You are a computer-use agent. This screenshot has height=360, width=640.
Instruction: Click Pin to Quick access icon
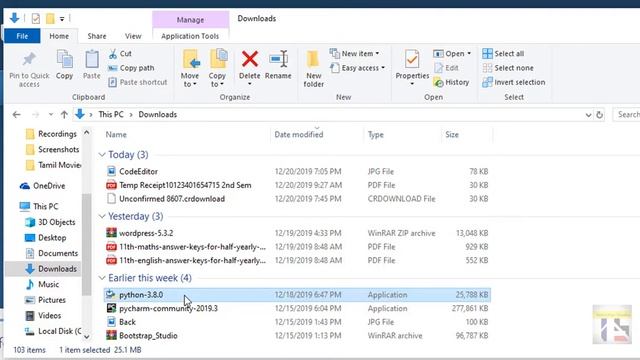(x=29, y=60)
